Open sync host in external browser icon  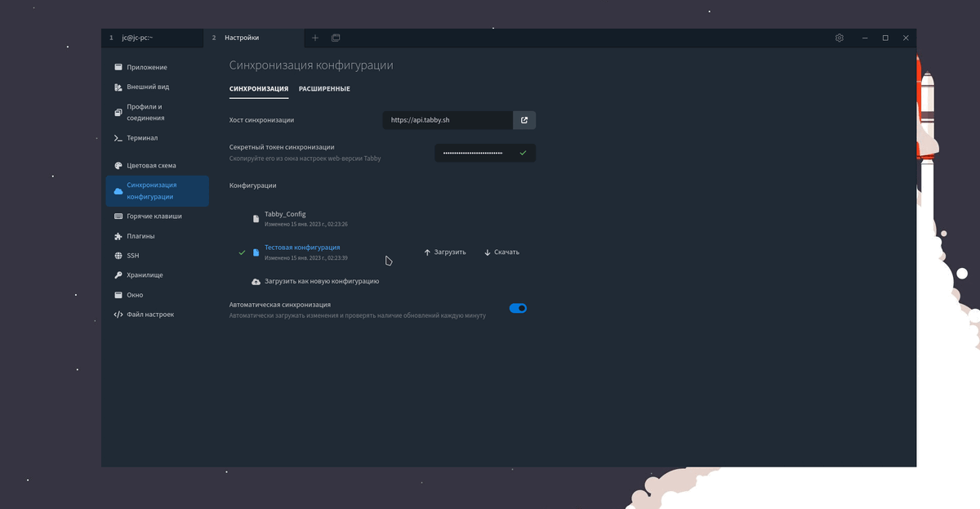pos(524,120)
